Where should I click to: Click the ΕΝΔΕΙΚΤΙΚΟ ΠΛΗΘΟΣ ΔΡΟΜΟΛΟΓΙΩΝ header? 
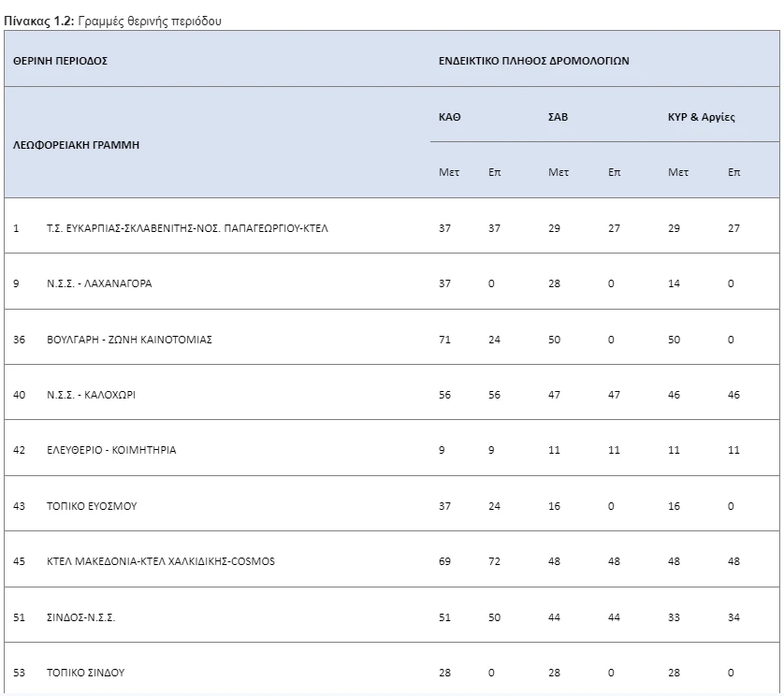(533, 60)
